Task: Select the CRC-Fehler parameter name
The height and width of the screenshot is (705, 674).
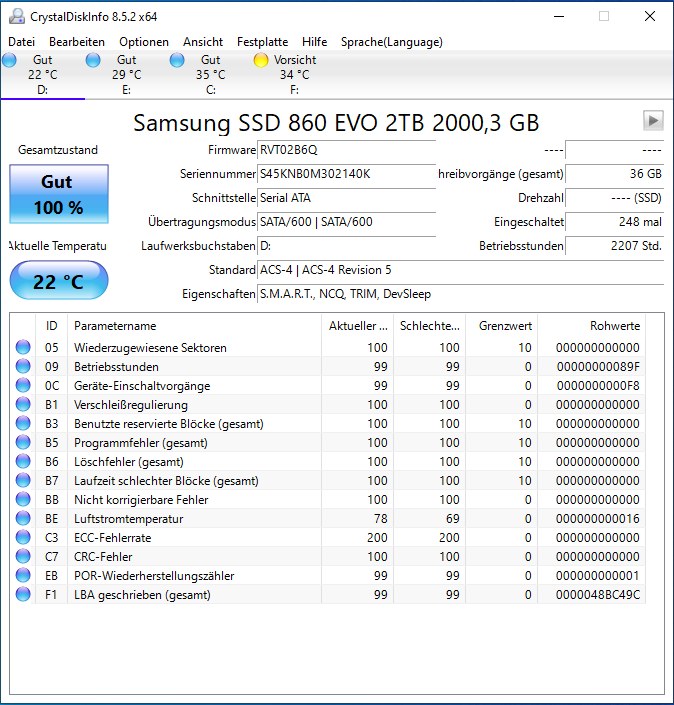Action: (x=103, y=557)
